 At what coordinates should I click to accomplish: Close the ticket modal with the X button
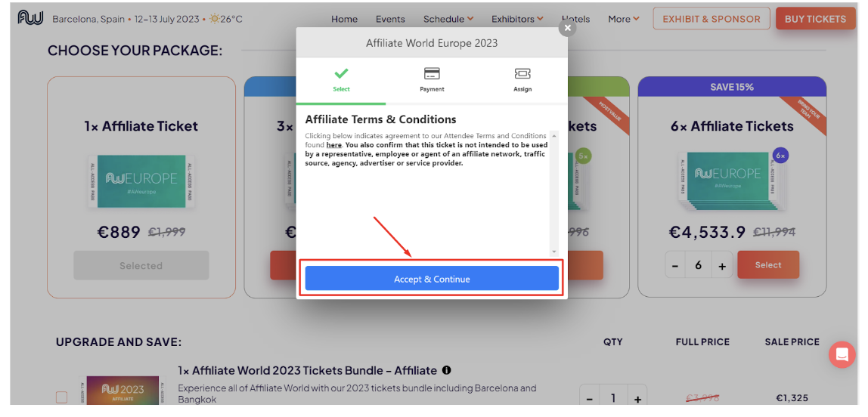coord(567,27)
